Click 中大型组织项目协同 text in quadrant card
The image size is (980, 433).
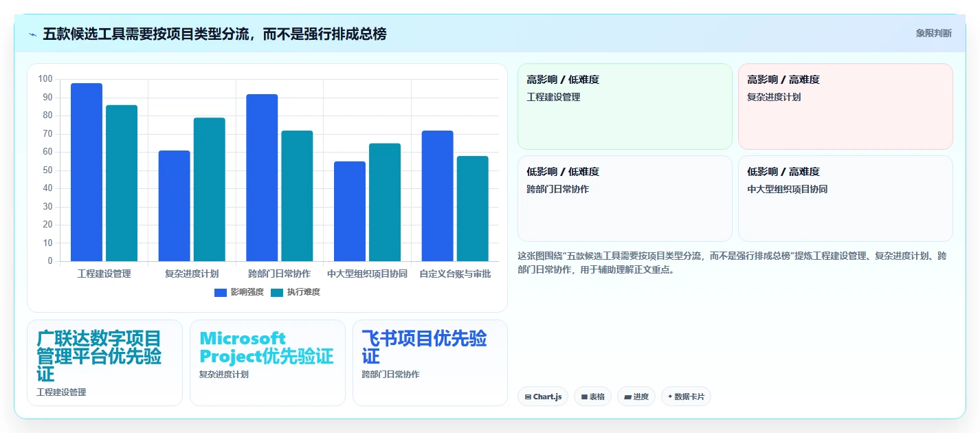(788, 189)
